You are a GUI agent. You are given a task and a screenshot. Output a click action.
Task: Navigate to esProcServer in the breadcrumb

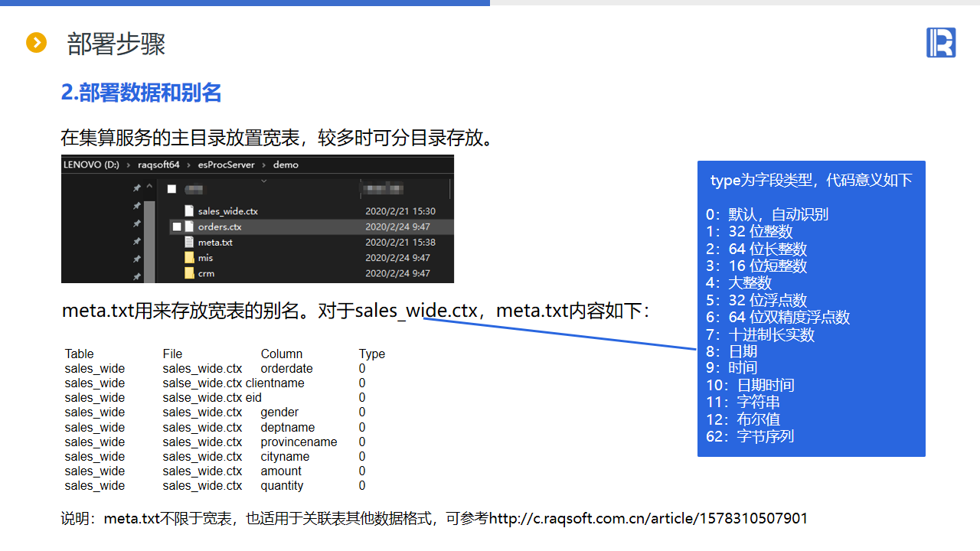tap(226, 165)
